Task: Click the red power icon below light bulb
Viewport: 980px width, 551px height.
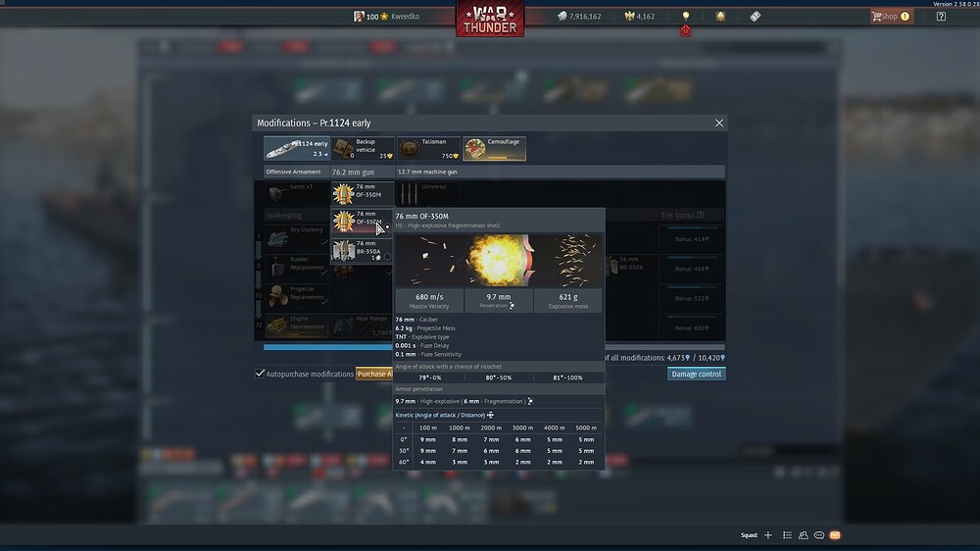Action: [686, 30]
